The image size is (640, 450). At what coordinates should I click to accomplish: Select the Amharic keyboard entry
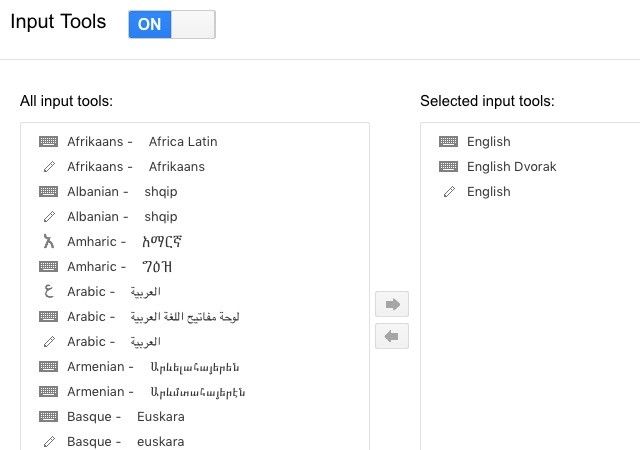[x=126, y=267]
